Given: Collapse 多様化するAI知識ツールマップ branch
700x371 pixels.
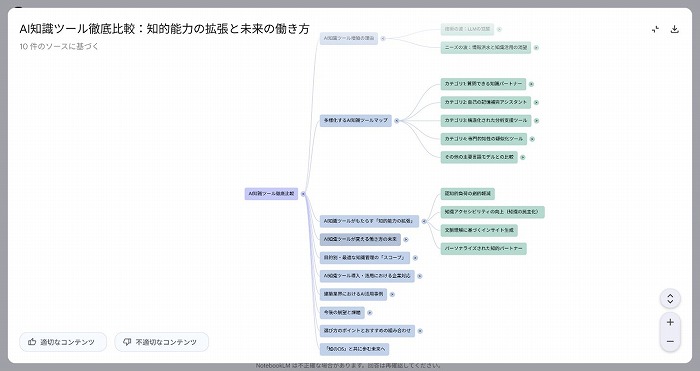Looking at the screenshot, I should (x=396, y=121).
